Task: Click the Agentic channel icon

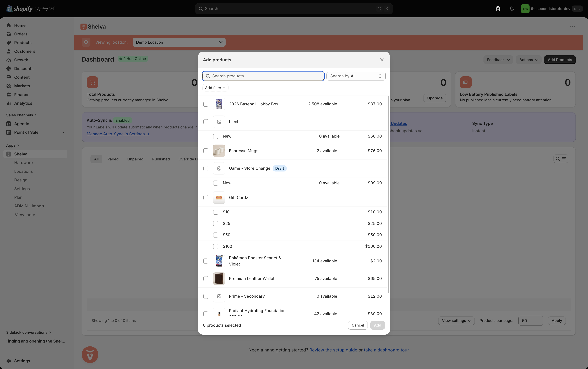Action: 9,124
